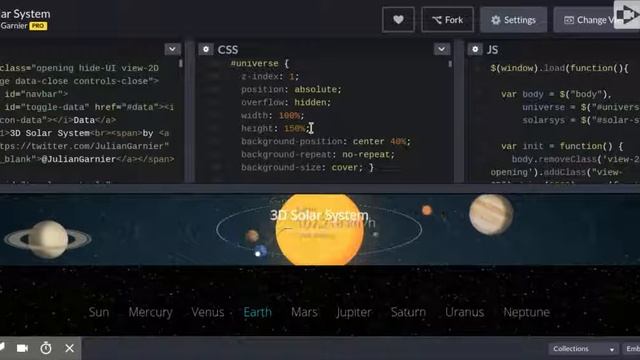640x360 pixels.
Task: Select Saturn in planet navigation
Action: coord(408,312)
